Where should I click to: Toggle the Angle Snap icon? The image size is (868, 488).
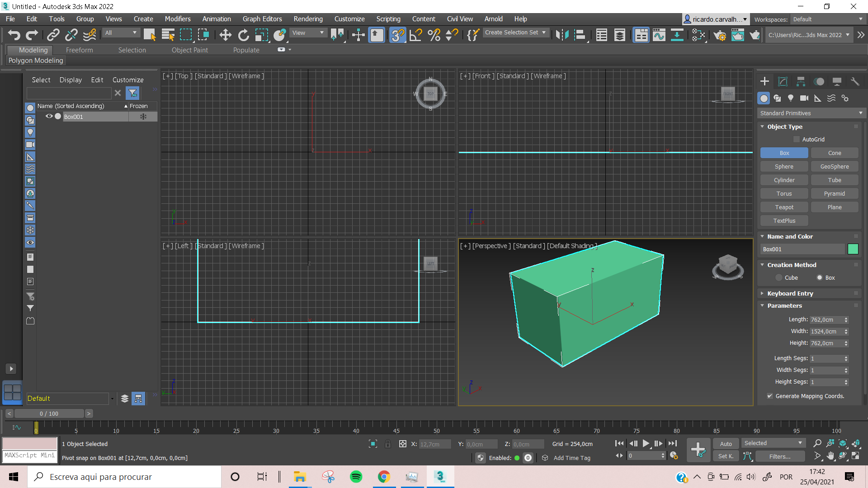click(x=415, y=35)
